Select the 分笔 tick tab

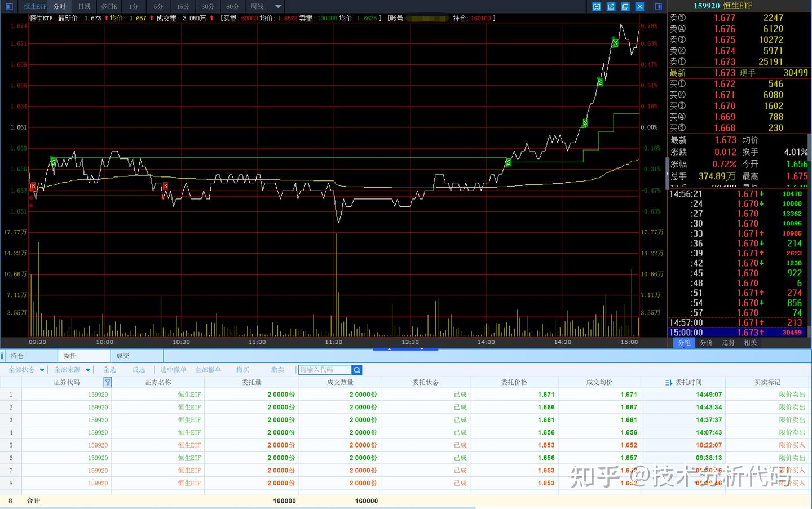(x=684, y=343)
